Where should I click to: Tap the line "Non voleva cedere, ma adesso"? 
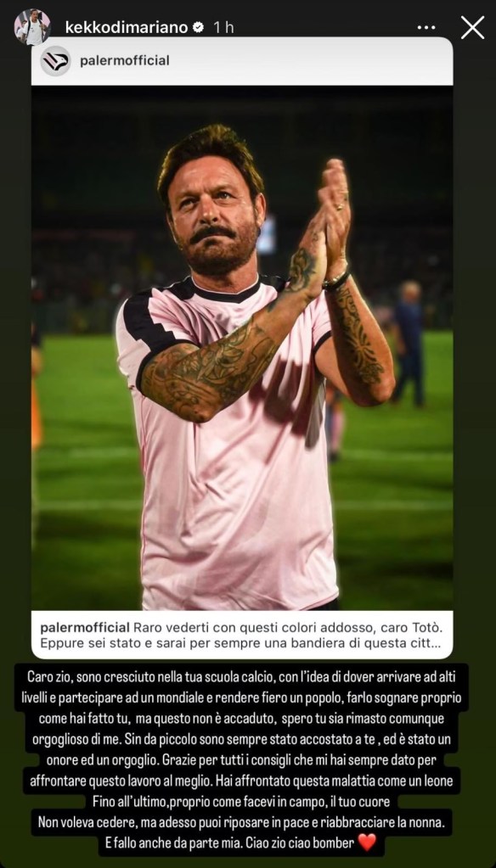(x=241, y=823)
